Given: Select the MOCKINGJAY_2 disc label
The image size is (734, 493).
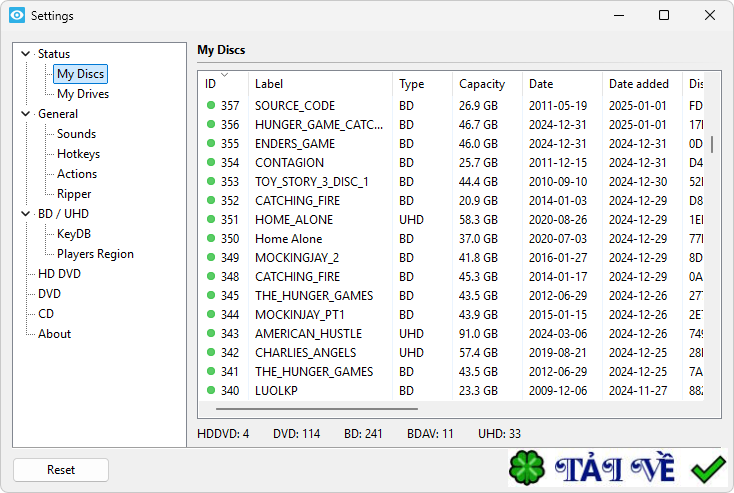Looking at the screenshot, I should [297, 258].
